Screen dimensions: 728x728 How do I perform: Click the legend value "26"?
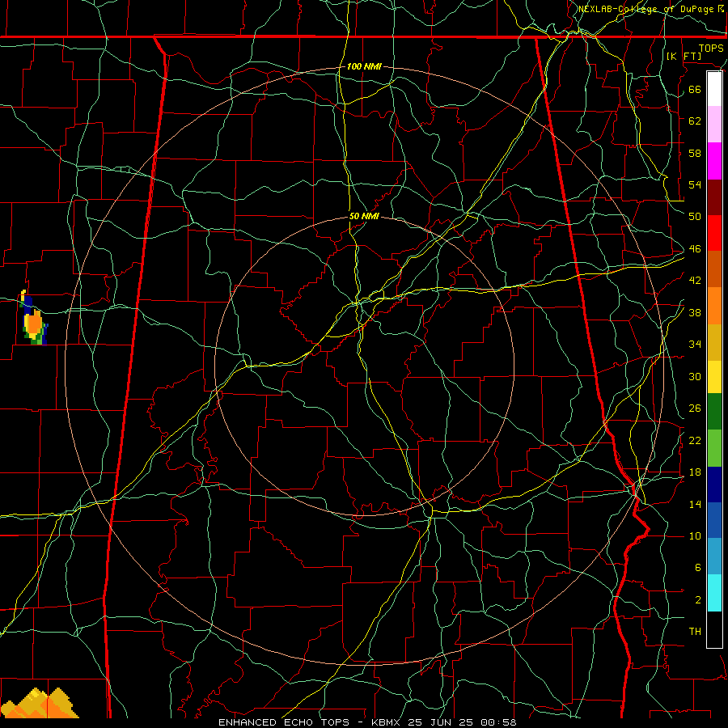(695, 408)
